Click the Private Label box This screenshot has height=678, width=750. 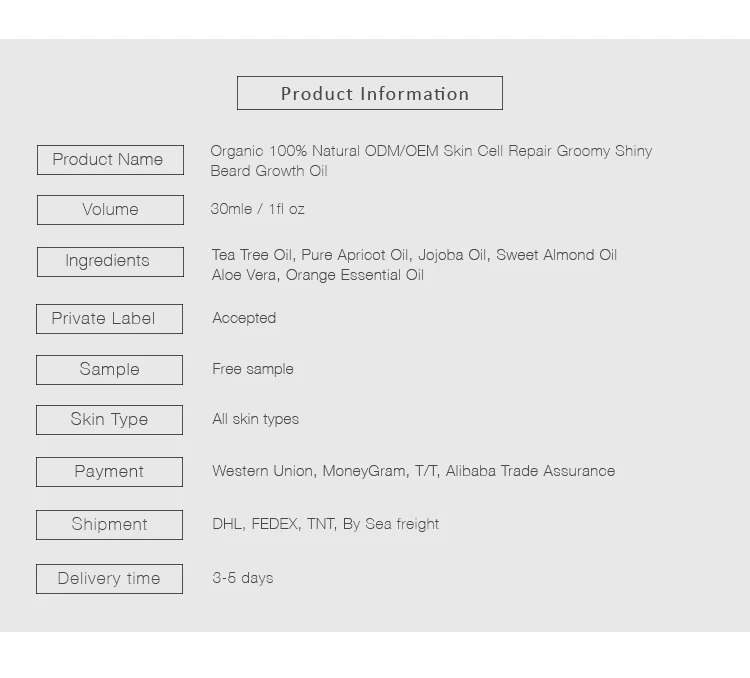pyautogui.click(x=109, y=319)
